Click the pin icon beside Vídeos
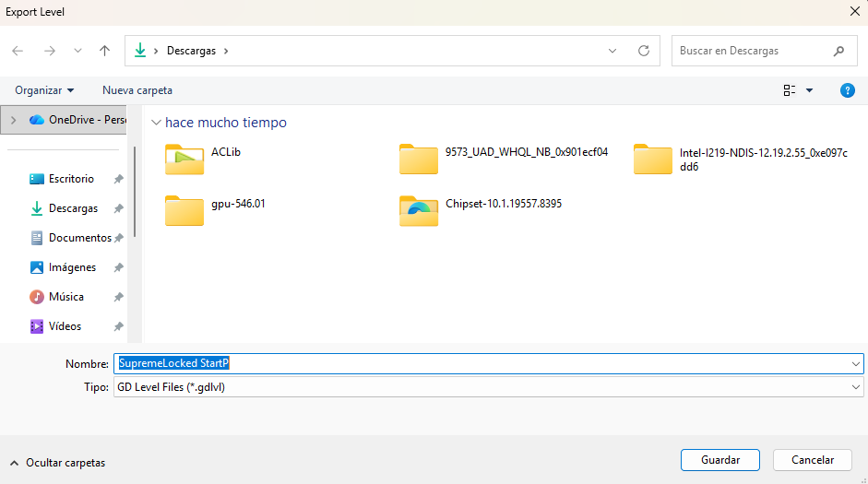Image resolution: width=868 pixels, height=484 pixels. pos(118,326)
